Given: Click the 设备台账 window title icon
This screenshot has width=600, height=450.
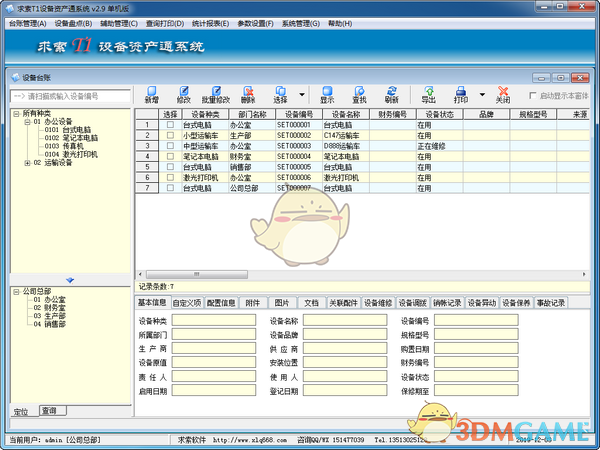Looking at the screenshot, I should [16, 78].
